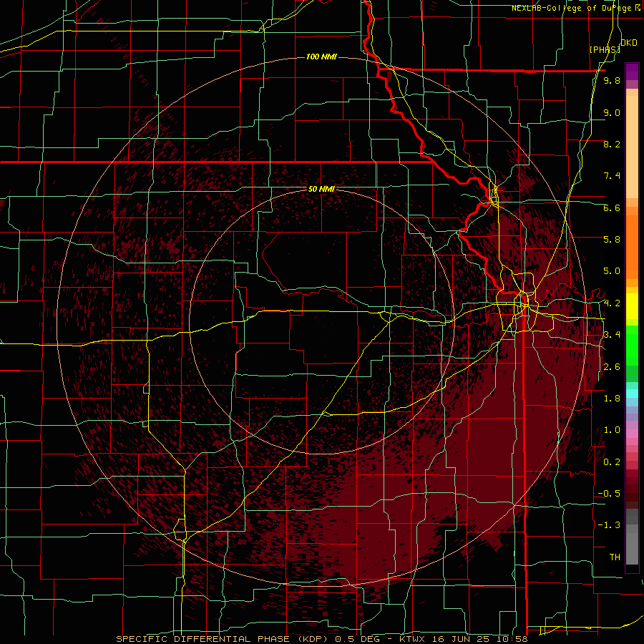Click the -0.5 value on the KDP scale
644x644 pixels.
609,494
